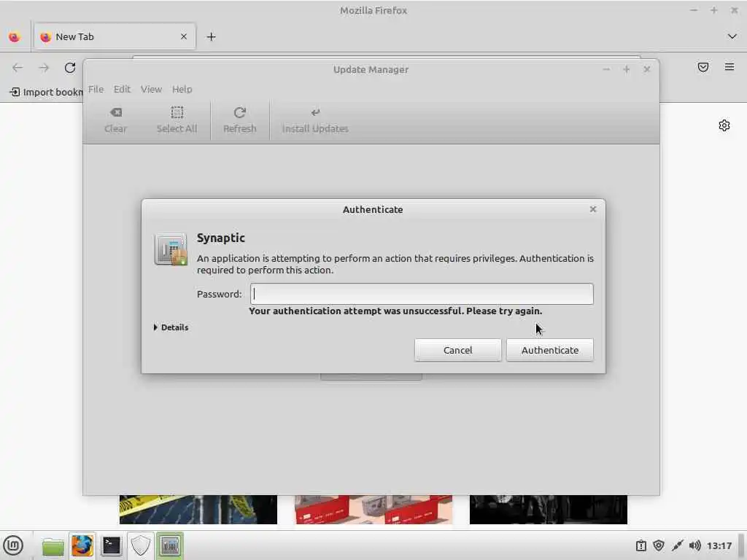Open a new Firefox tab with plus

211,36
